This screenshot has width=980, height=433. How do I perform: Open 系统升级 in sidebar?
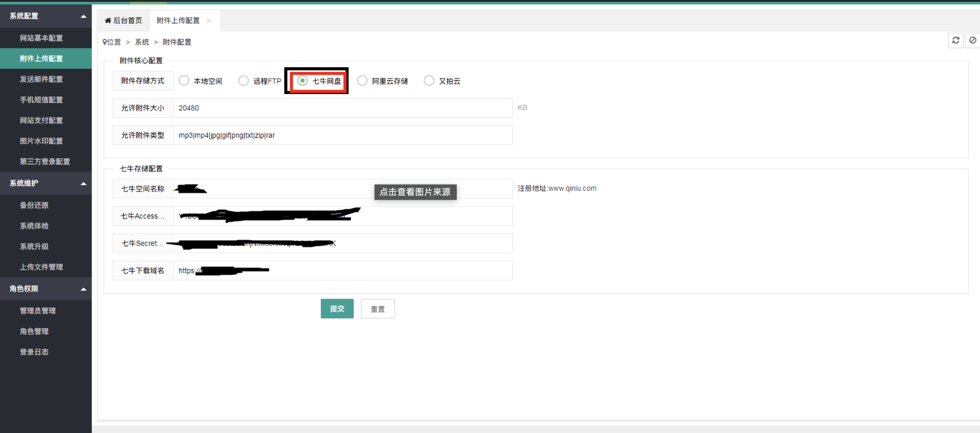tap(46, 246)
